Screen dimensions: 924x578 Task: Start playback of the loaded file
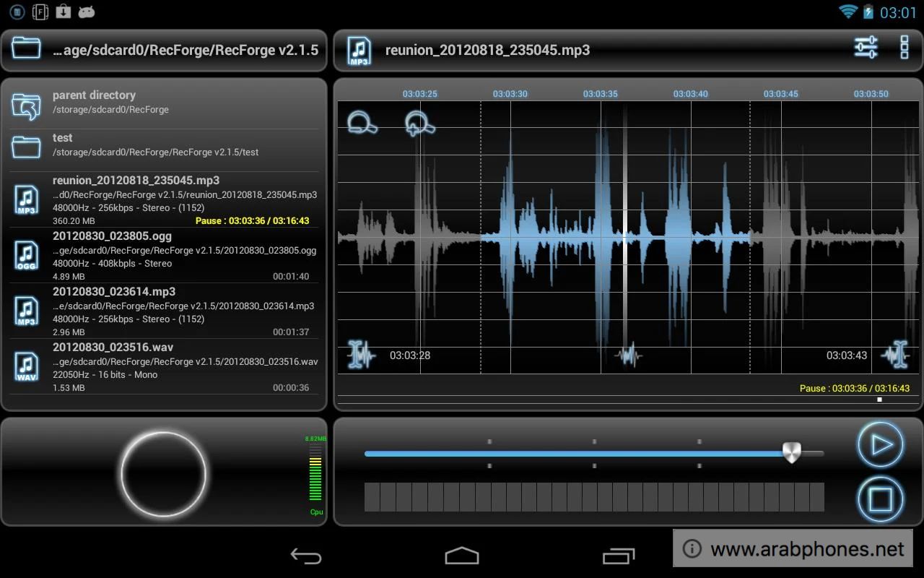click(x=880, y=445)
